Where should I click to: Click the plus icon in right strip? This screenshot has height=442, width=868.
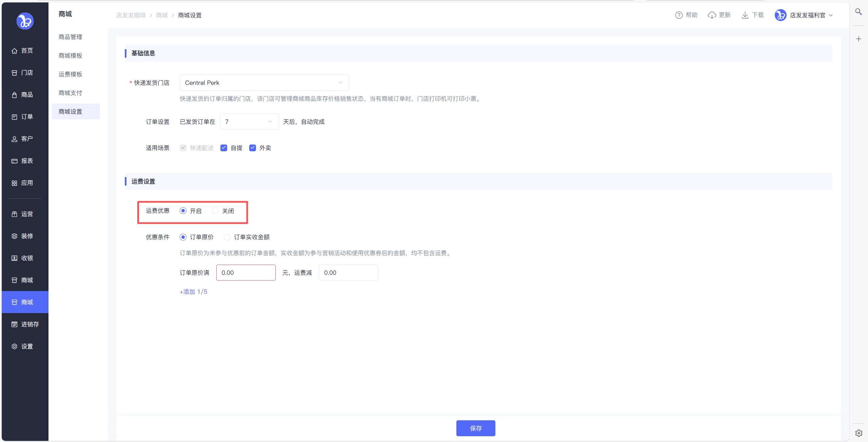click(859, 39)
